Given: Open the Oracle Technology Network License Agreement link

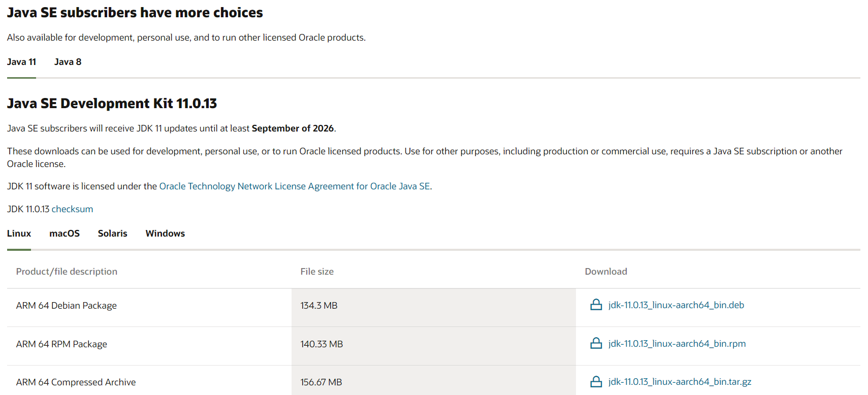Looking at the screenshot, I should [295, 186].
